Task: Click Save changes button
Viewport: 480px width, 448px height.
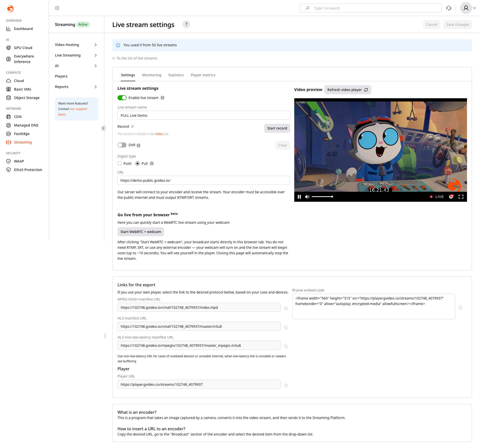Action: pos(457,24)
